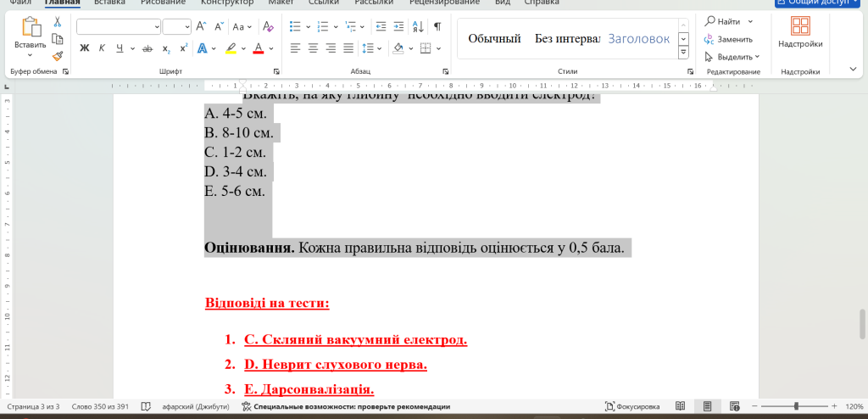Open font size dropdown
The height and width of the screenshot is (419, 868).
186,26
